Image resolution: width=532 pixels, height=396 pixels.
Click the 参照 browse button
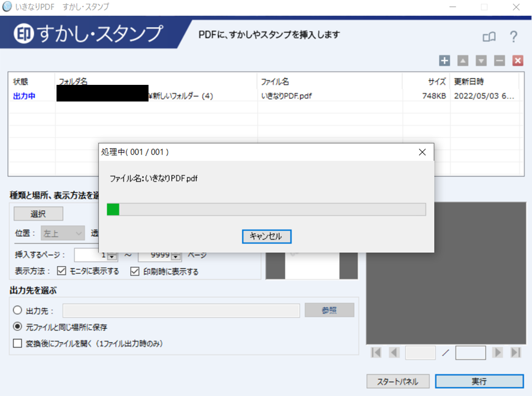point(329,310)
